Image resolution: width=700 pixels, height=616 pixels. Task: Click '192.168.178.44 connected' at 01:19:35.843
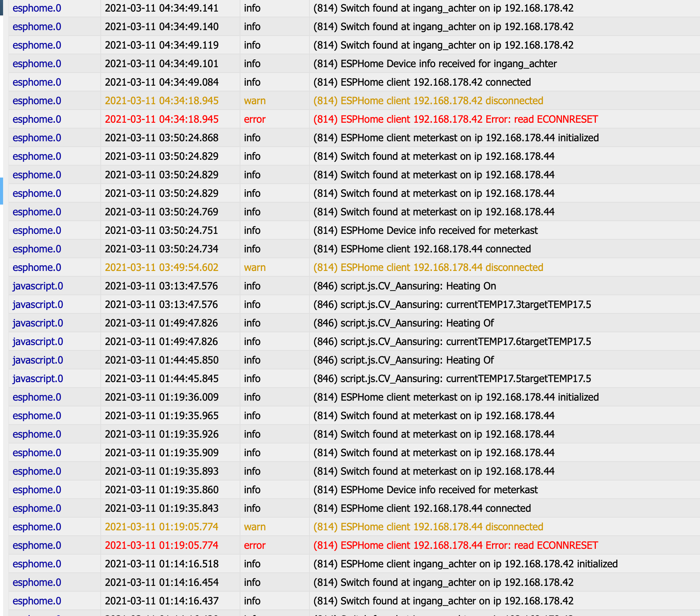coord(422,508)
